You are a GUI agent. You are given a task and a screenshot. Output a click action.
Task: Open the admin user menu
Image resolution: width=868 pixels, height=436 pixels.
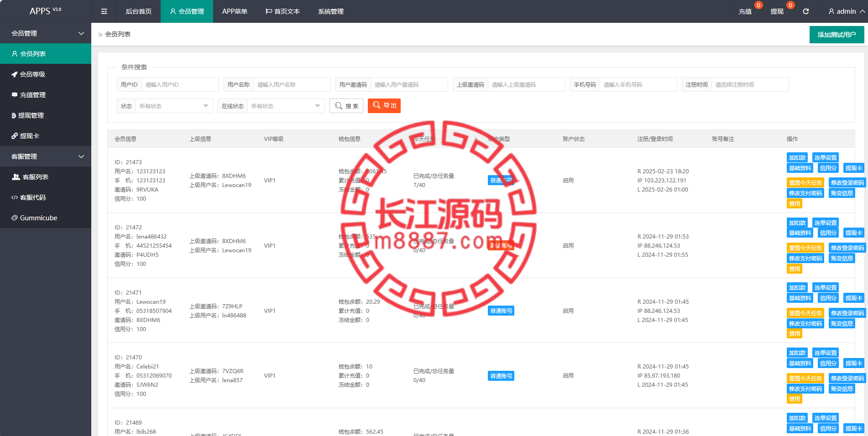847,11
